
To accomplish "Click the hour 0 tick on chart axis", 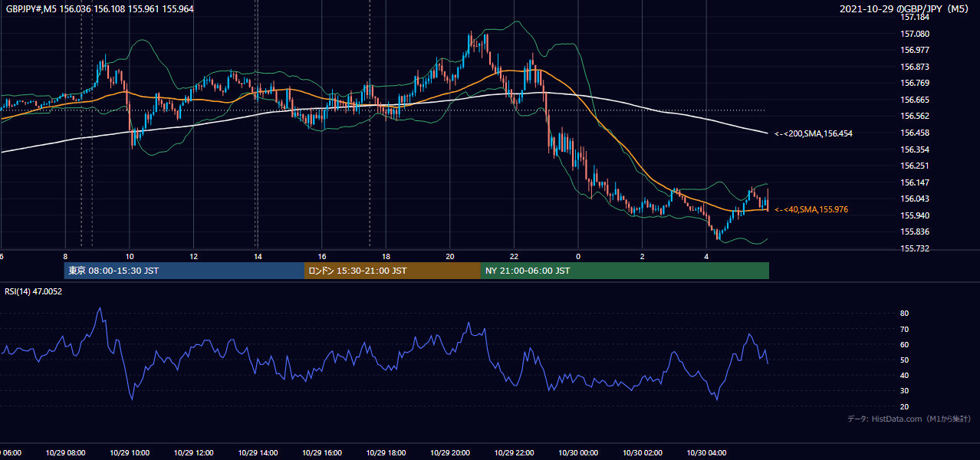I will coord(578,256).
